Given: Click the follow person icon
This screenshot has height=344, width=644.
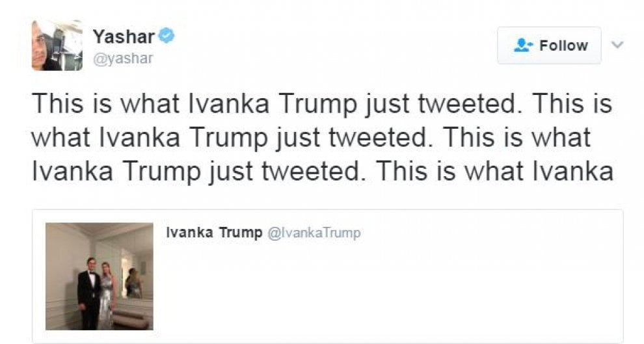Looking at the screenshot, I should (523, 45).
